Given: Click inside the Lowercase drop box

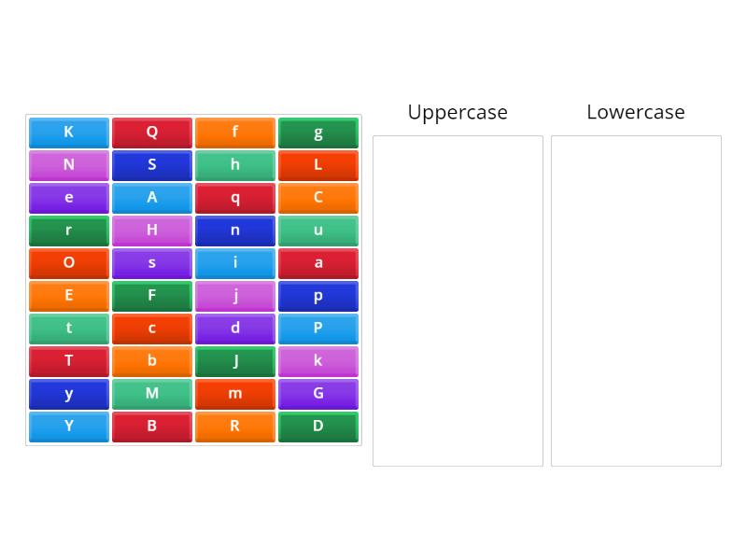Looking at the screenshot, I should pyautogui.click(x=636, y=301).
